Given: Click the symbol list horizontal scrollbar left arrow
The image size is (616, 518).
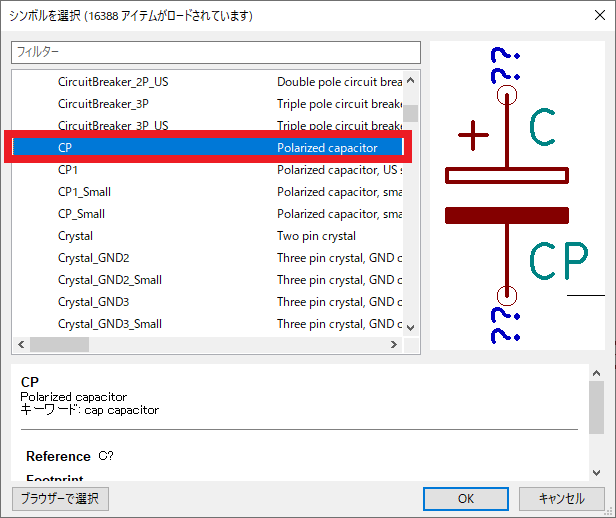Looking at the screenshot, I should click(20, 344).
